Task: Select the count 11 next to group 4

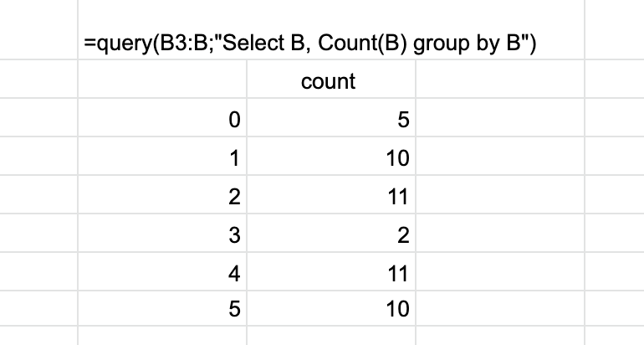Action: (x=331, y=271)
